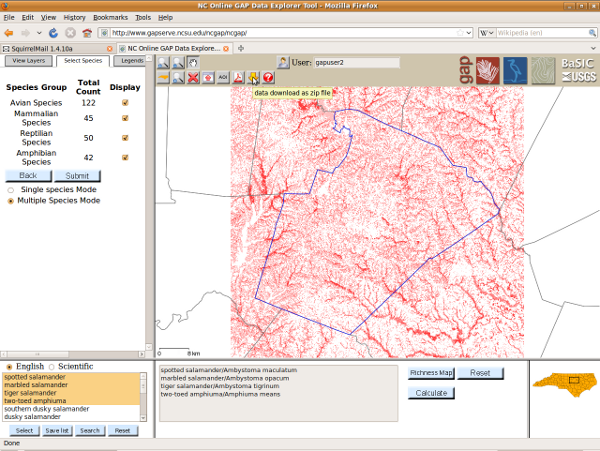Open URL history dropdown arrow

(x=469, y=33)
